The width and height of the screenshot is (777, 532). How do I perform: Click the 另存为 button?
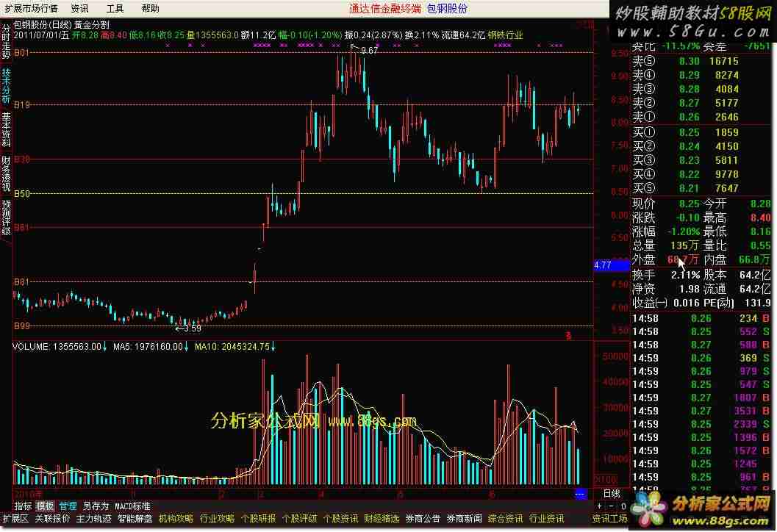pos(96,506)
